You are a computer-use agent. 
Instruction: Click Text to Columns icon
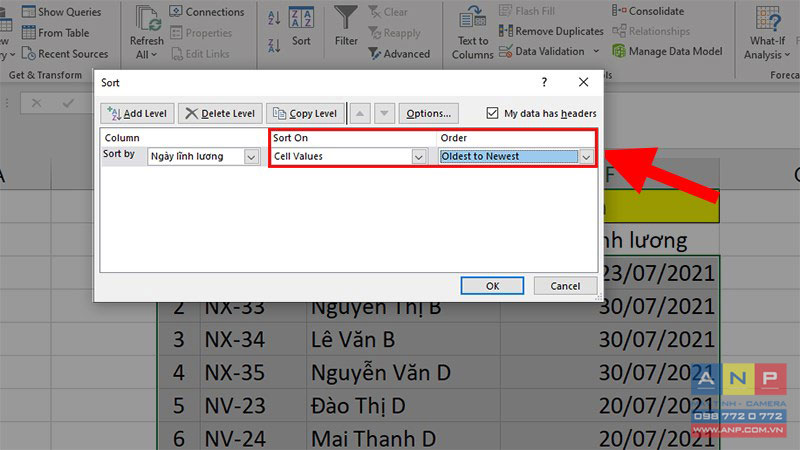[x=472, y=18]
